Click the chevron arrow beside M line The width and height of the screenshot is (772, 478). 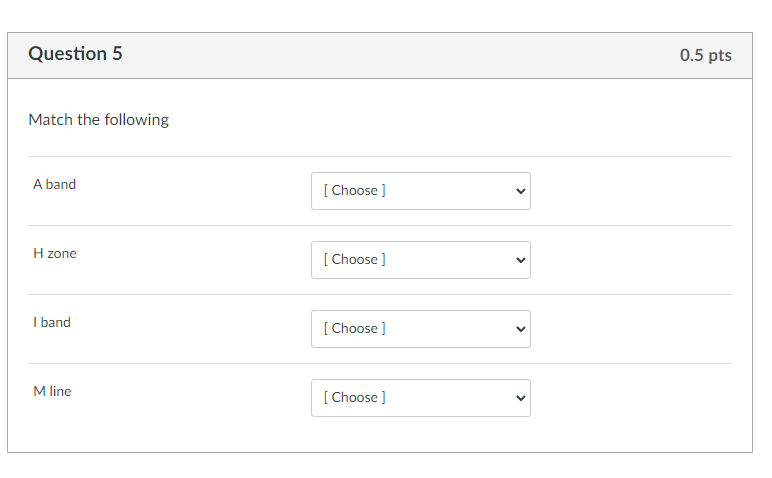[519, 398]
